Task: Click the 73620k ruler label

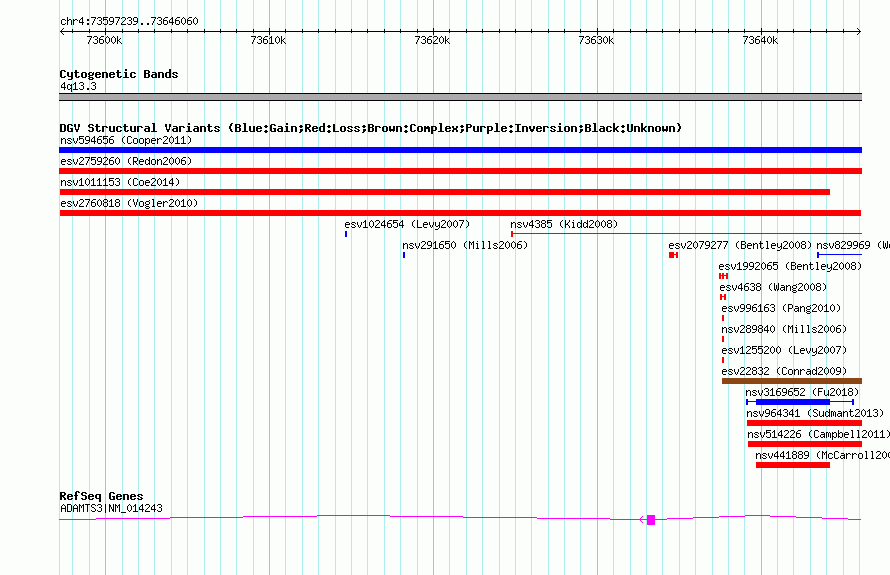Action: pyautogui.click(x=433, y=40)
